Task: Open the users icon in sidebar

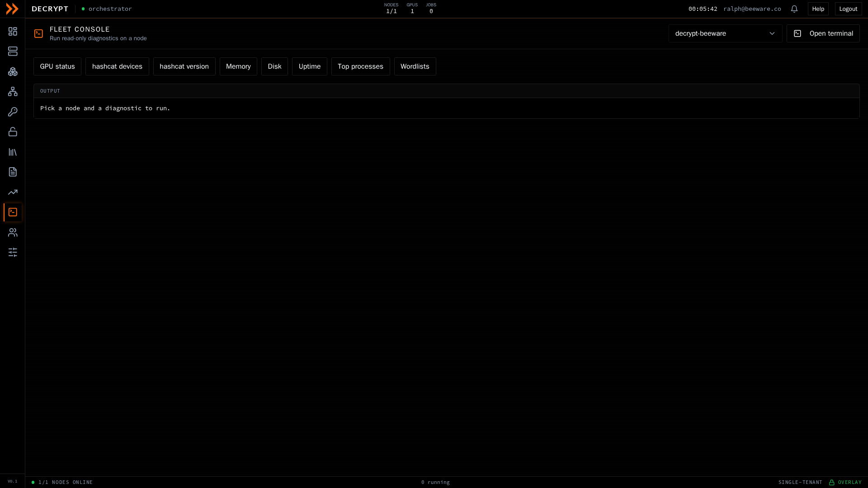Action: pos(13,232)
